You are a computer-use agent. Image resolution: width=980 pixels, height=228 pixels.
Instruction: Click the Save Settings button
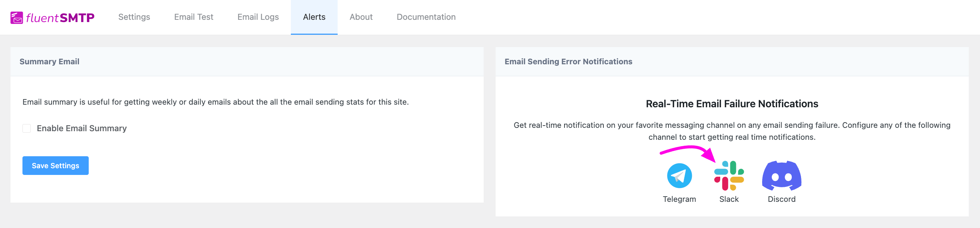click(55, 166)
